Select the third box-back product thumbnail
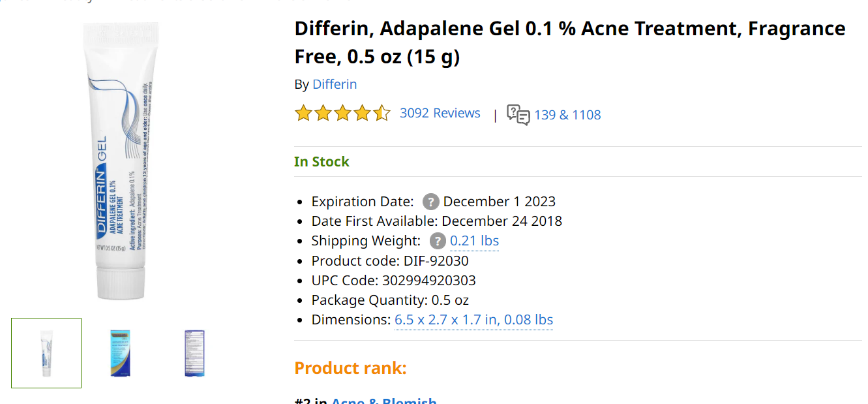The height and width of the screenshot is (404, 868). point(195,353)
